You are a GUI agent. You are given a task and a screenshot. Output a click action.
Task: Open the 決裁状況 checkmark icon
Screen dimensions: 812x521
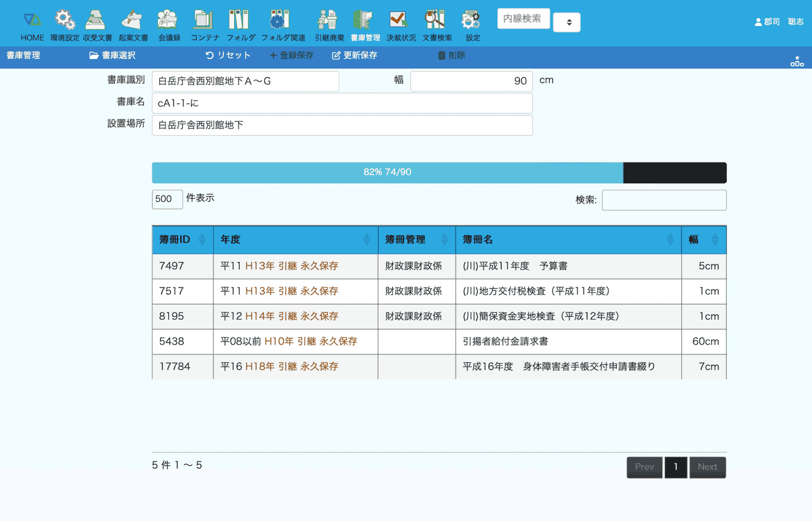pyautogui.click(x=400, y=21)
